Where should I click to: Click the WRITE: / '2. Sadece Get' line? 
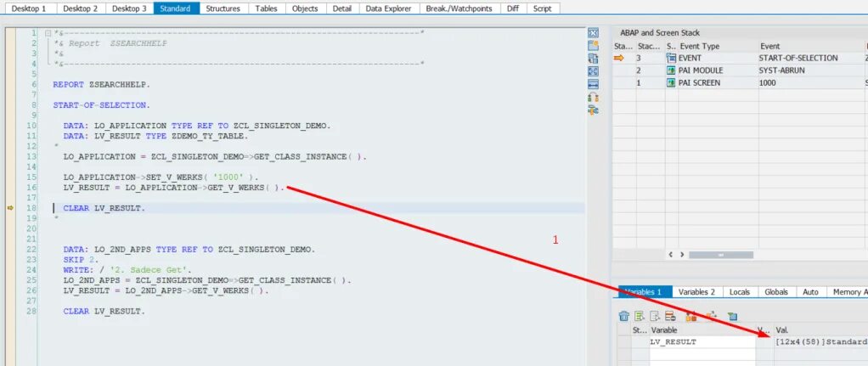point(127,270)
